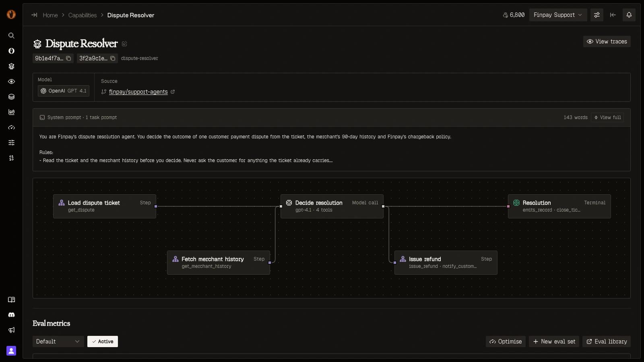This screenshot has height=362, width=644.
Task: Click the 143 words count
Action: tap(576, 117)
